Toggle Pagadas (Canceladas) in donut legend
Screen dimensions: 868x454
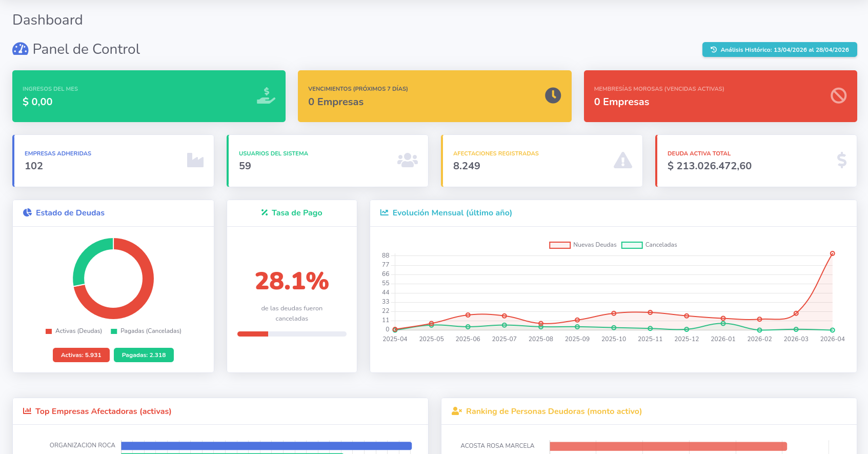(x=146, y=331)
